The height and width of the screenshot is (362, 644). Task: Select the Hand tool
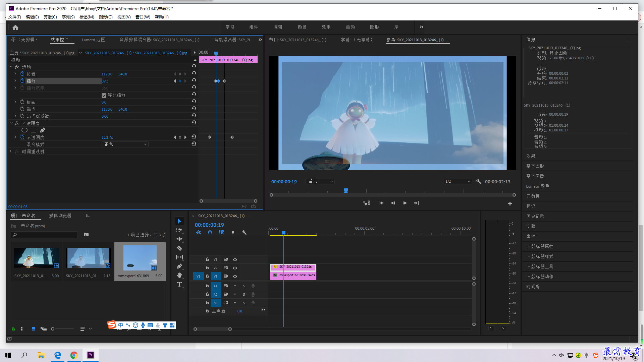pos(179,275)
